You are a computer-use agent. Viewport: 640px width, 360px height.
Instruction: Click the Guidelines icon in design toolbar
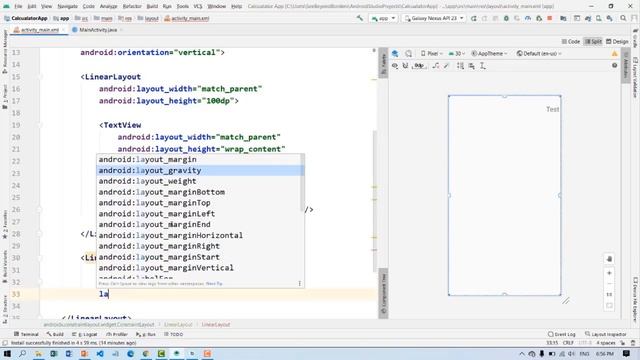482,66
